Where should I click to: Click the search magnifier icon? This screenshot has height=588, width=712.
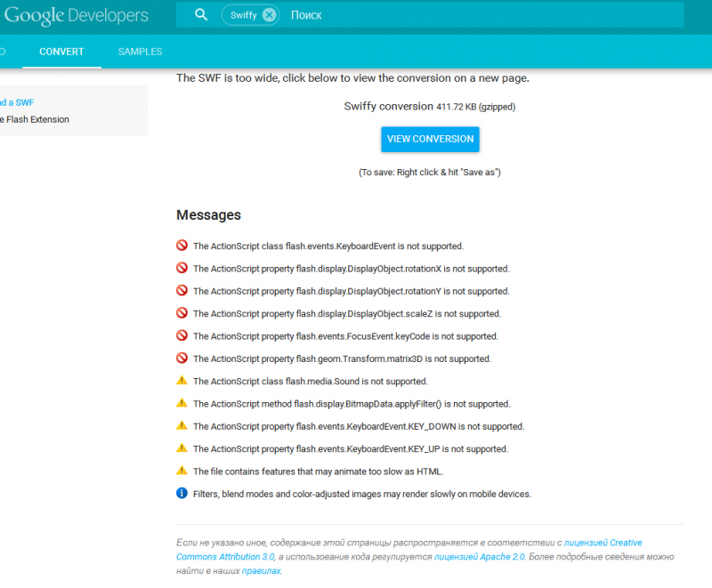click(201, 15)
